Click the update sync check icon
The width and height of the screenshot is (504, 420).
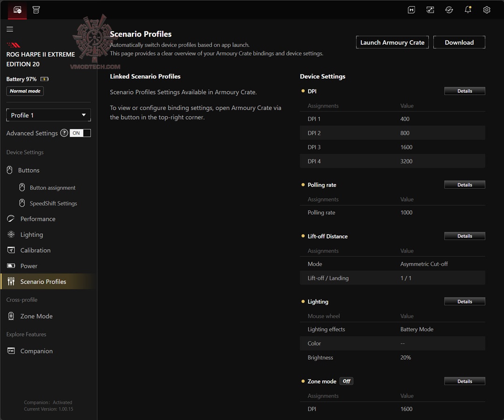tap(449, 10)
